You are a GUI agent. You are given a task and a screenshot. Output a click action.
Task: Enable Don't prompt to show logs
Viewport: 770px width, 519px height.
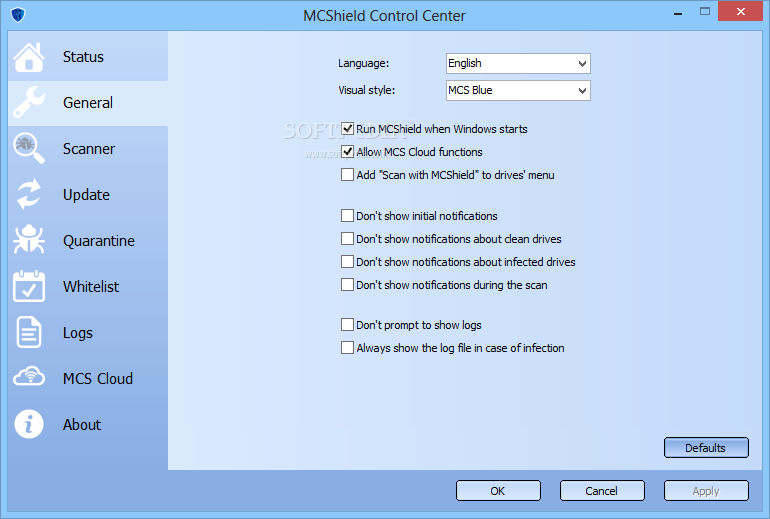(x=347, y=325)
